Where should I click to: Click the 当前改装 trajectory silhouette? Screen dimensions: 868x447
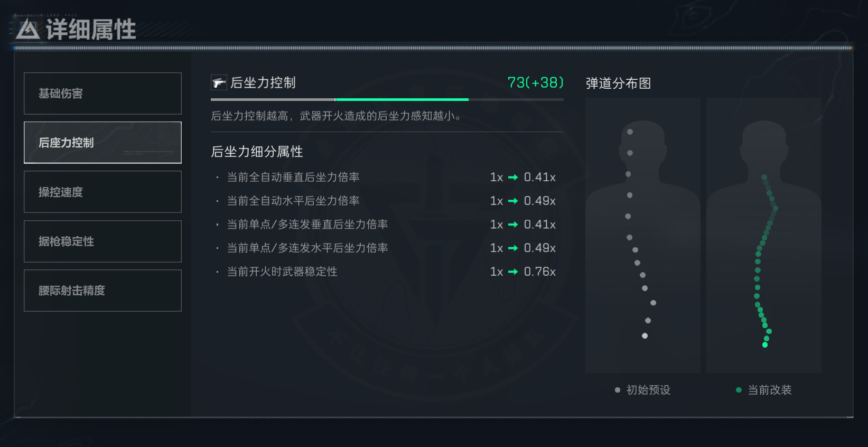coord(763,235)
